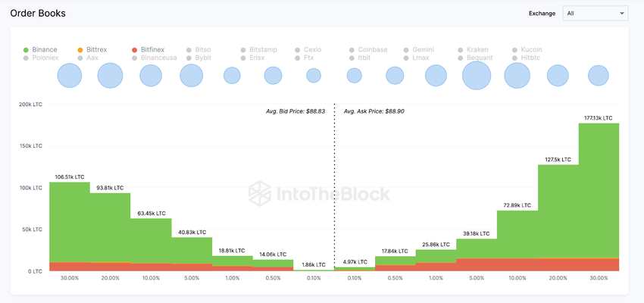Click the Exchange dropdown arrow
Screen dimensions: 644x303
[x=622, y=13]
